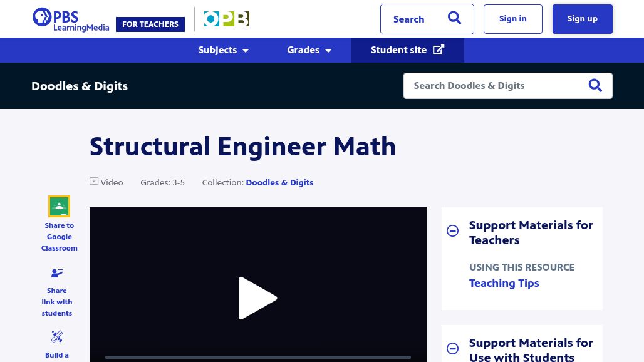The height and width of the screenshot is (362, 644).
Task: Click the Share link with students icon
Action: point(56,273)
